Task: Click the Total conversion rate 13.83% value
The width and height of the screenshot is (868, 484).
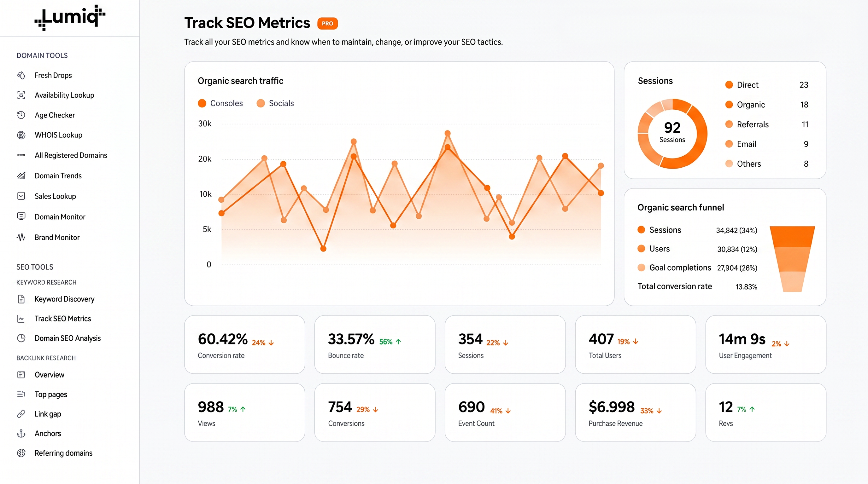Action: [746, 287]
